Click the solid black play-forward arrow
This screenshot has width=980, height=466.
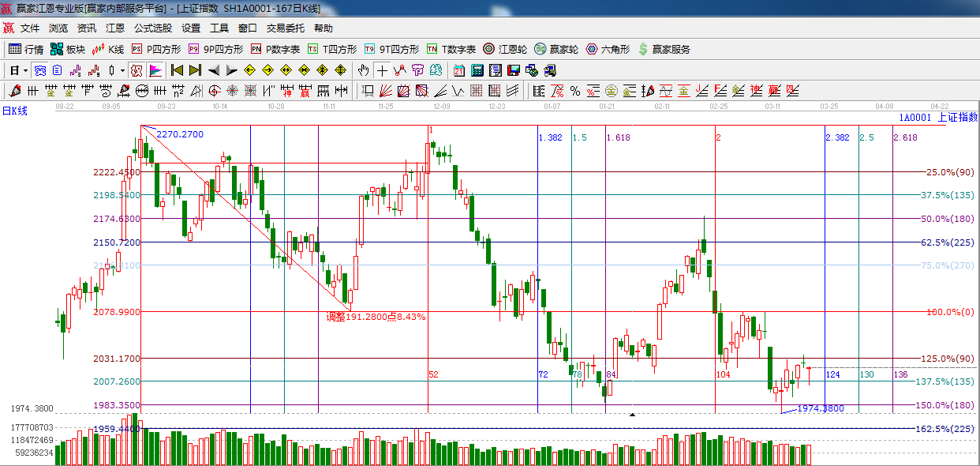click(231, 70)
